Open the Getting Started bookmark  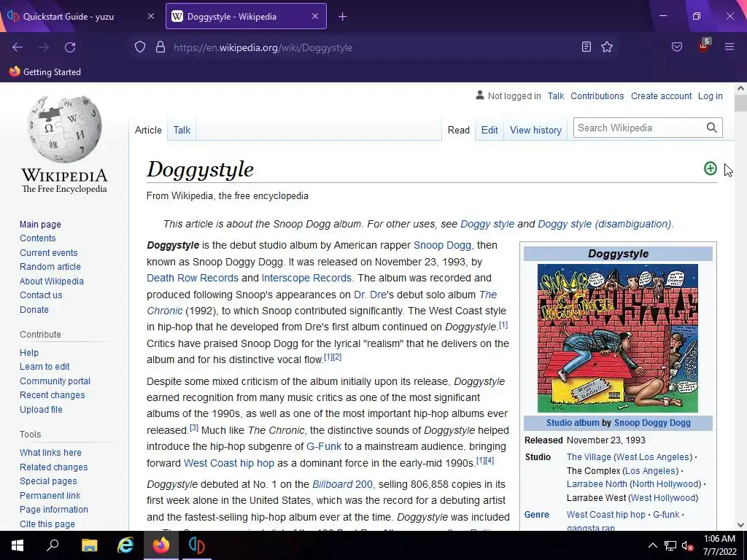(45, 72)
